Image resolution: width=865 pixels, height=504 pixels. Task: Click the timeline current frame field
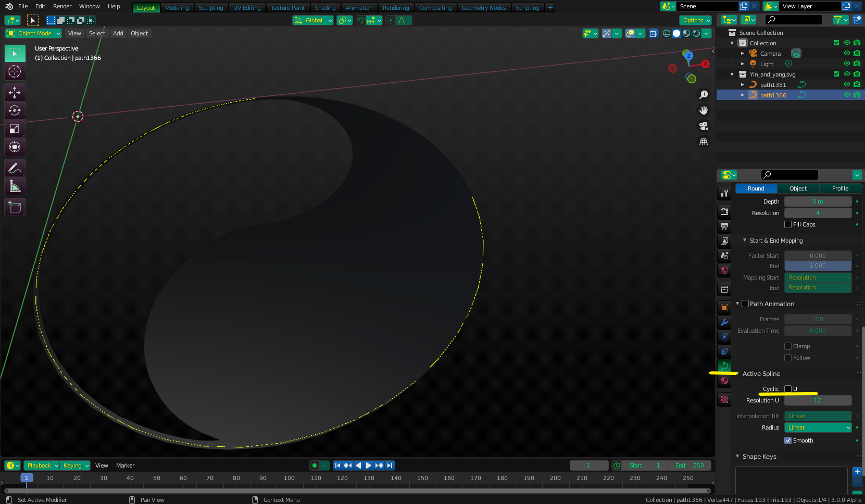pos(589,465)
